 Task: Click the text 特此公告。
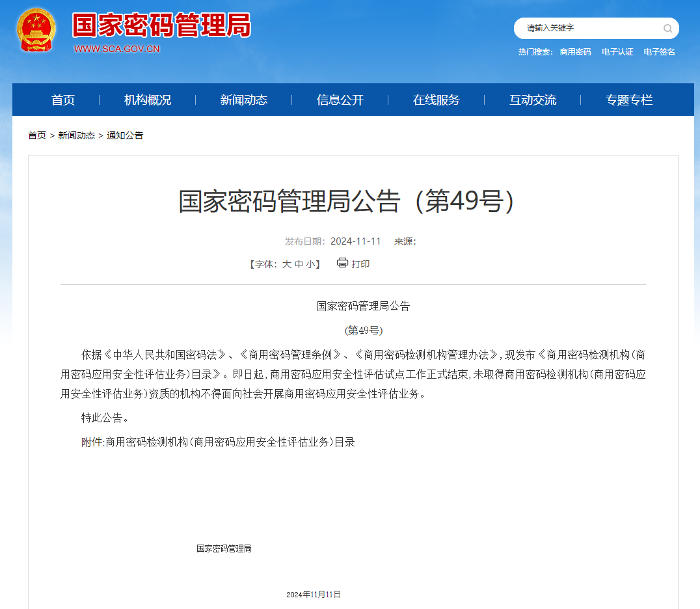(x=106, y=418)
